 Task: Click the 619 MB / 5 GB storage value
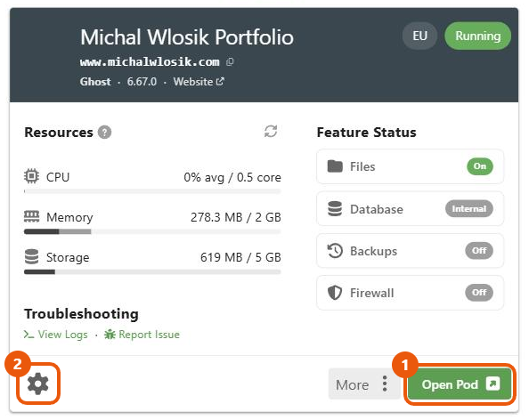pos(240,257)
